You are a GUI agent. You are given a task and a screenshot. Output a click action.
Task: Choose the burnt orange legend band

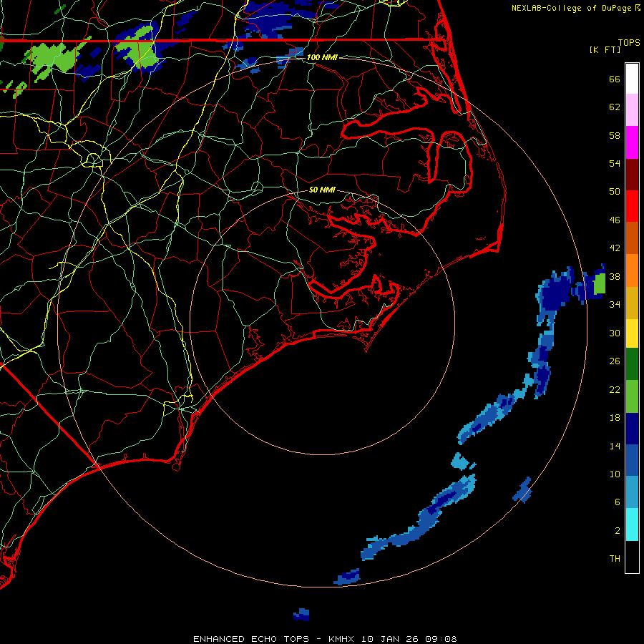[632, 238]
